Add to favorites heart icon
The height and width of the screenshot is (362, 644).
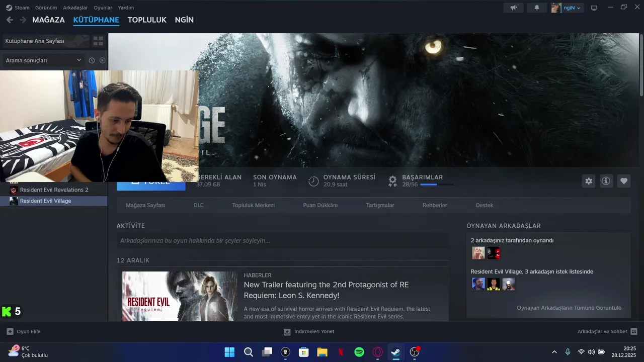(x=624, y=181)
